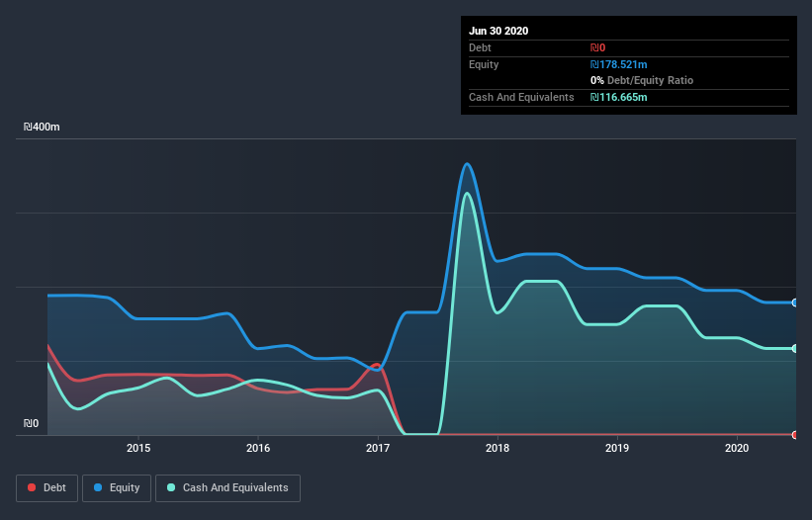Toggle the Equity series legend button
The width and height of the screenshot is (812, 520).
[x=117, y=488]
